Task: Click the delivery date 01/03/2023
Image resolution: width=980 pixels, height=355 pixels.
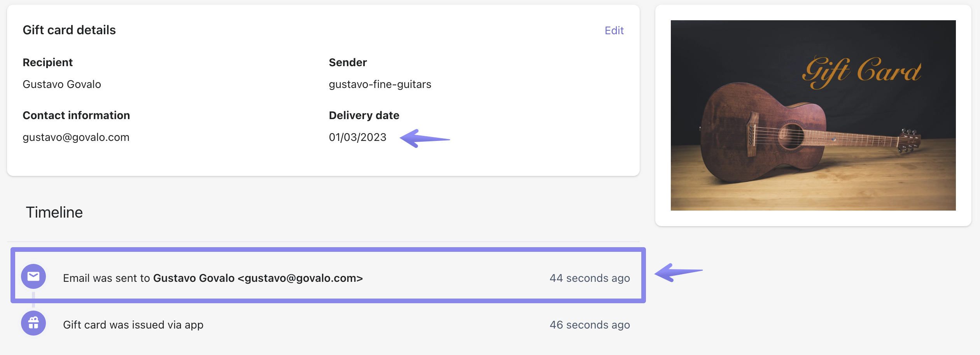Action: pyautogui.click(x=357, y=137)
